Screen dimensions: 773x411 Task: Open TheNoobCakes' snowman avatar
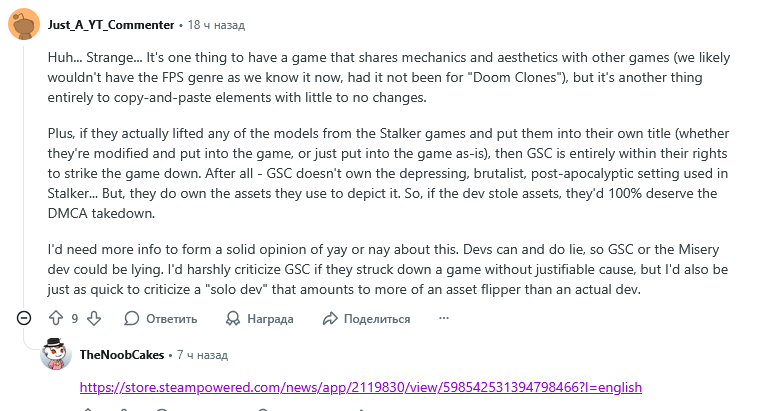[x=56, y=355]
